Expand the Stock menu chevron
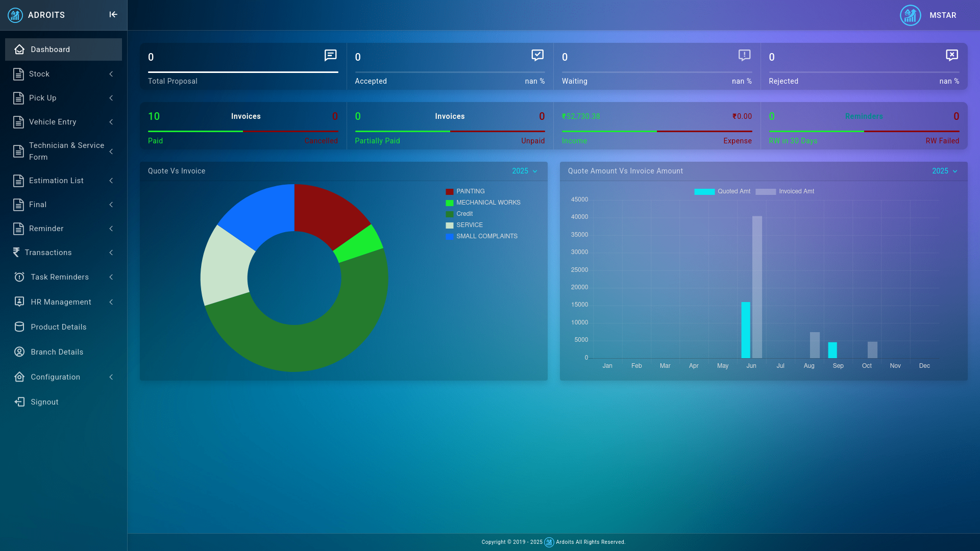This screenshot has height=551, width=980. [111, 74]
